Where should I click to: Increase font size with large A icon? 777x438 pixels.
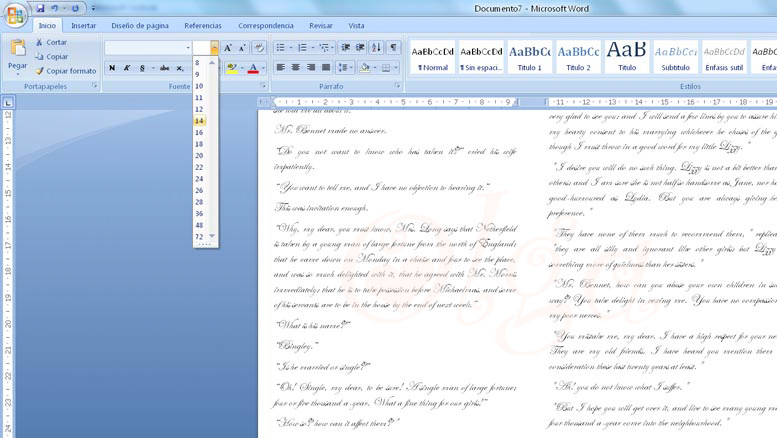click(228, 48)
